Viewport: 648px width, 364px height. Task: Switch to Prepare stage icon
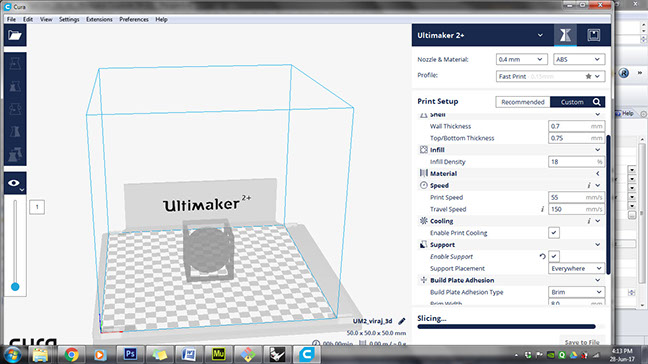pos(565,35)
